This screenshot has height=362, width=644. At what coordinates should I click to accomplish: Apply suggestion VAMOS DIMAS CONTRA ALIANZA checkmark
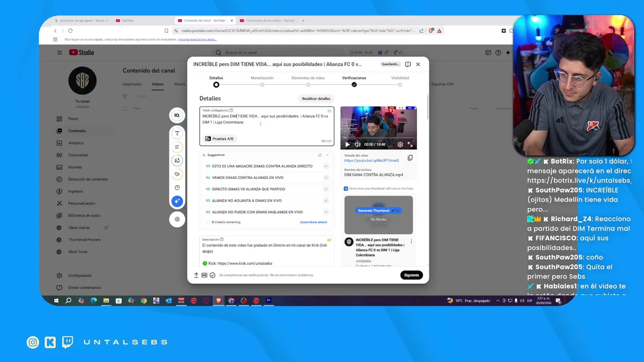point(326,177)
